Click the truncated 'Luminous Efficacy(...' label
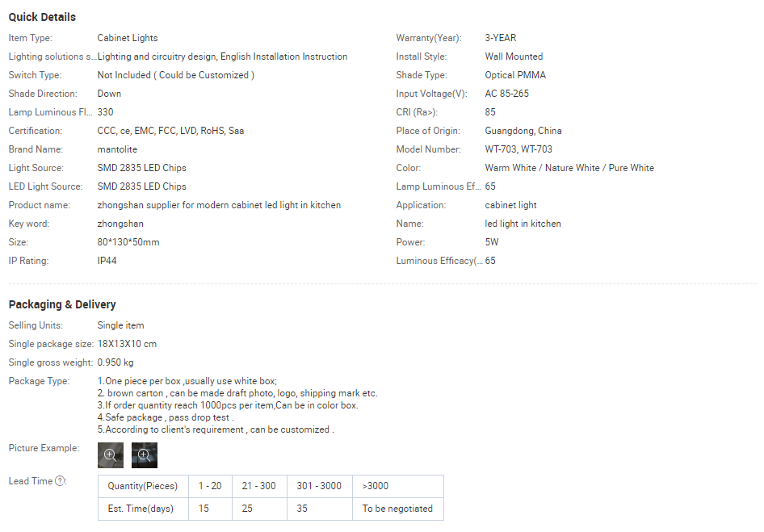Viewport: 764px width, 532px height. click(x=439, y=261)
